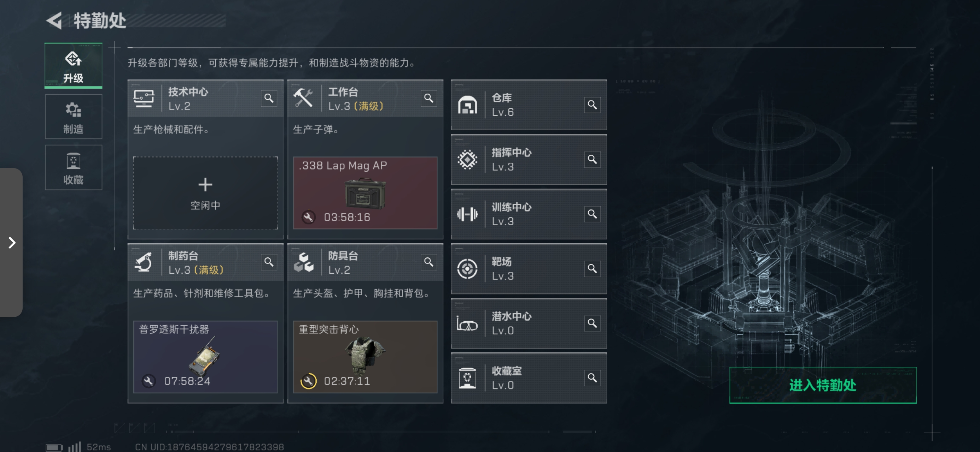Click the 靶场 target icon

click(467, 269)
